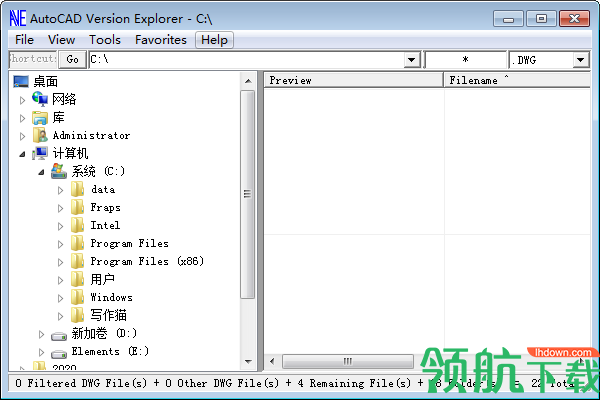The height and width of the screenshot is (400, 600).
Task: Select the 新加卷 (D:) tree row
Action: [x=104, y=333]
